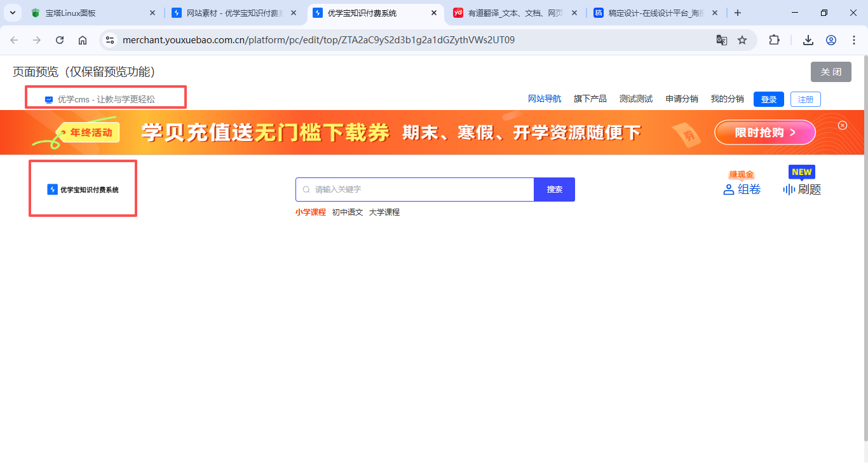Select the 小学课程 hot keyword
Viewport: 868px width, 463px height.
(x=310, y=212)
